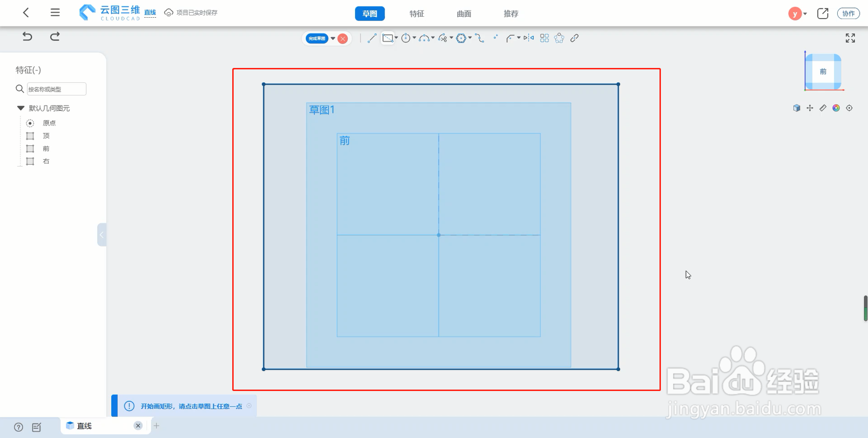
Task: Select 原点 in the feature tree
Action: tap(49, 123)
